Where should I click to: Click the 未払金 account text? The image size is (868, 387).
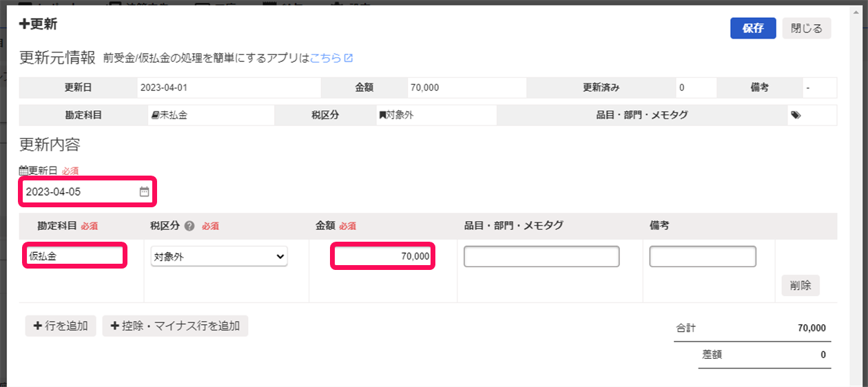[174, 116]
